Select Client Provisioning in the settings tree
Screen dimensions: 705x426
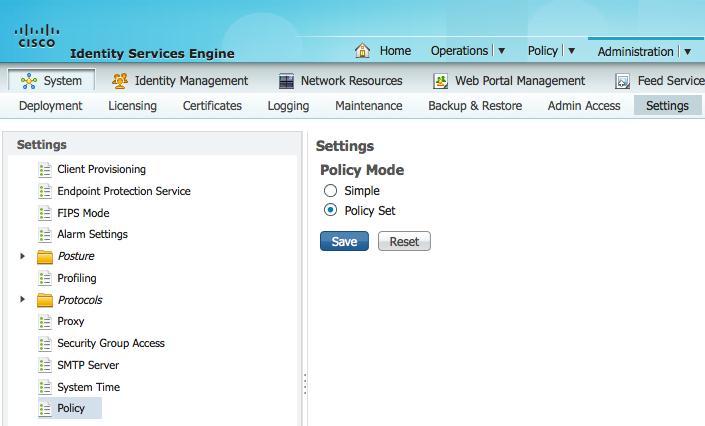coord(101,169)
